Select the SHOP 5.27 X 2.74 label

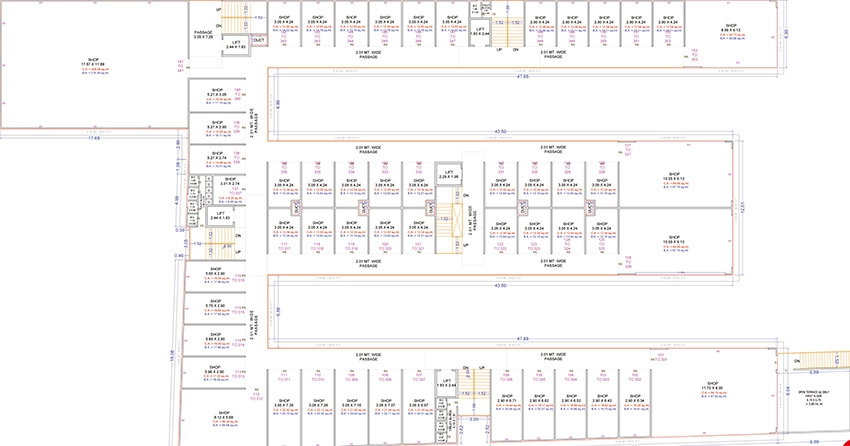point(217,156)
